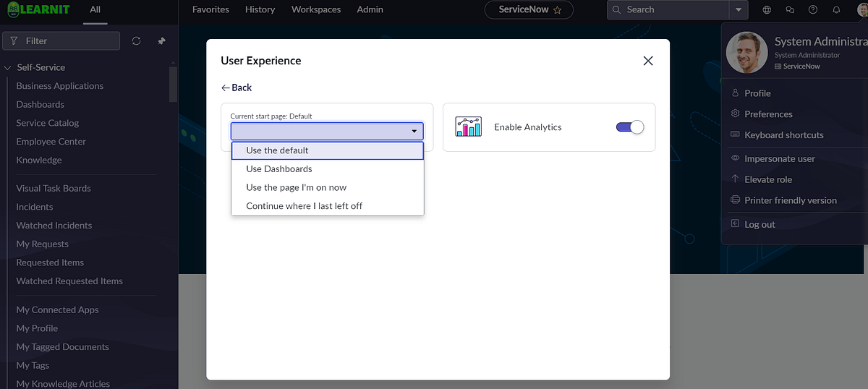Select 'Use Dashboards' option
868x389 pixels.
327,168
